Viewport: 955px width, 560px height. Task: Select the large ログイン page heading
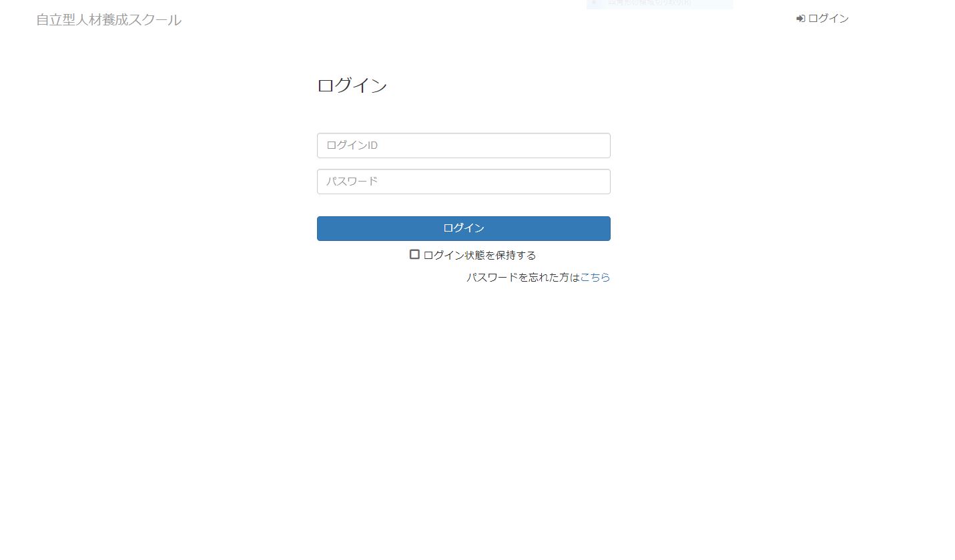[352, 85]
